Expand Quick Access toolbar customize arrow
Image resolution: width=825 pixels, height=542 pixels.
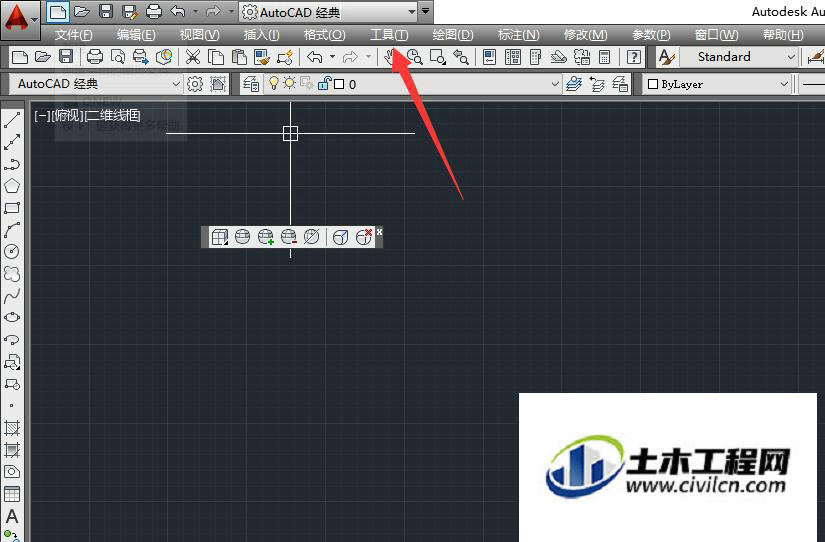click(425, 11)
